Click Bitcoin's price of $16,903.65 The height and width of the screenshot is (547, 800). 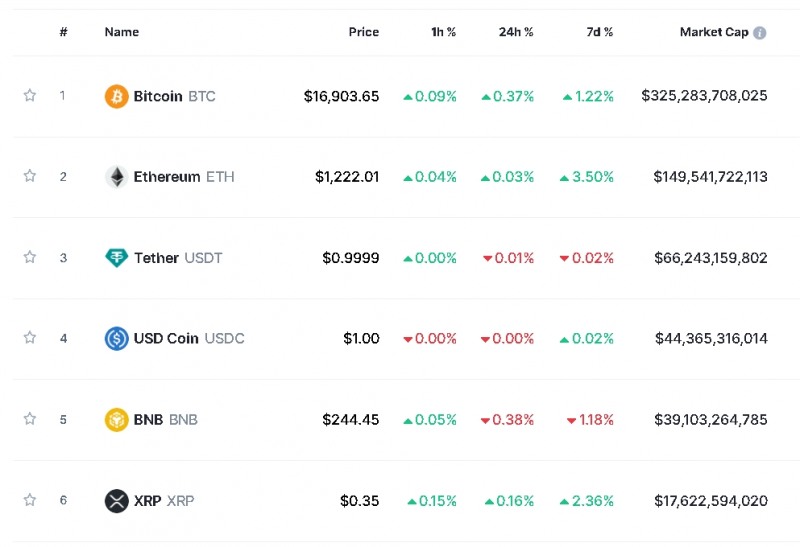point(341,97)
